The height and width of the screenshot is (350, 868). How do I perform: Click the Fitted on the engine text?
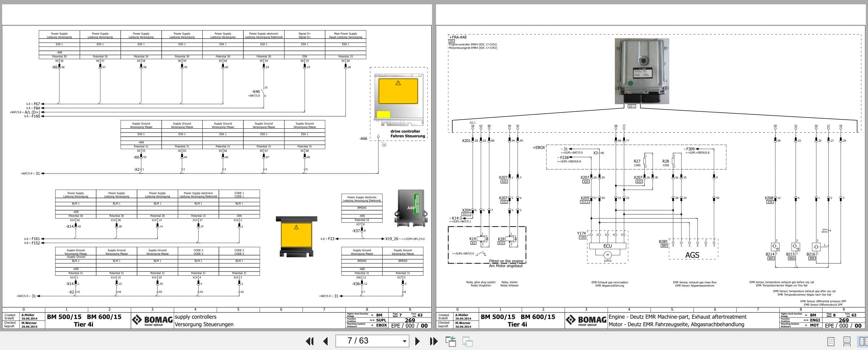[506, 261]
